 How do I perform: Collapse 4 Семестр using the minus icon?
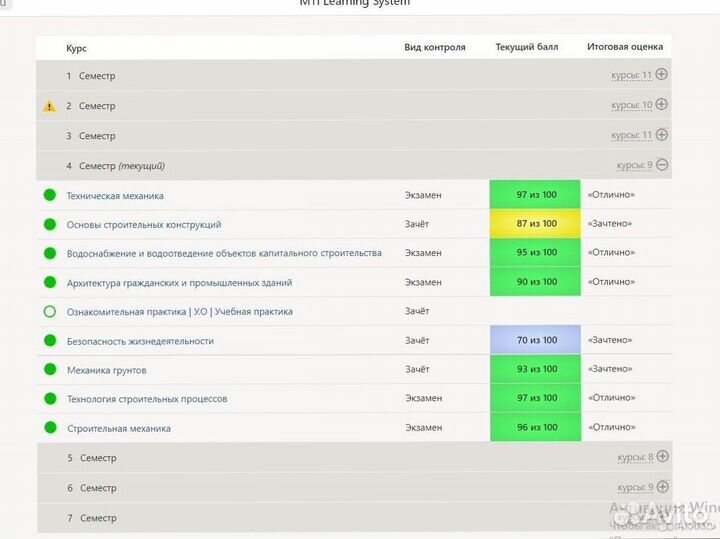click(x=661, y=165)
